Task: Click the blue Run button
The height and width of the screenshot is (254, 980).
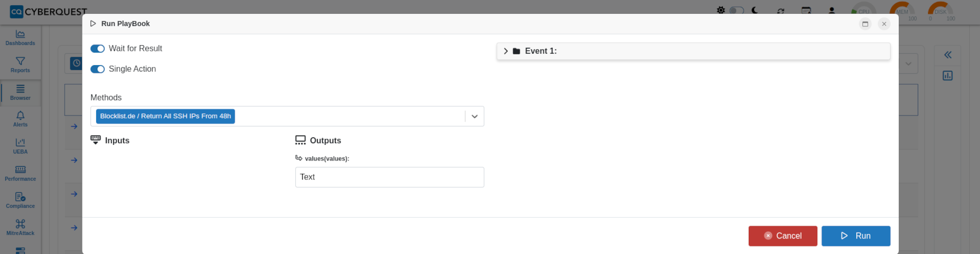Action: click(856, 236)
